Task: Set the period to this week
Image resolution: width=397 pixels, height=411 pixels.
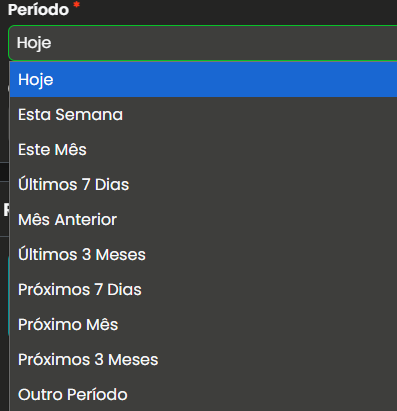Action: point(203,115)
